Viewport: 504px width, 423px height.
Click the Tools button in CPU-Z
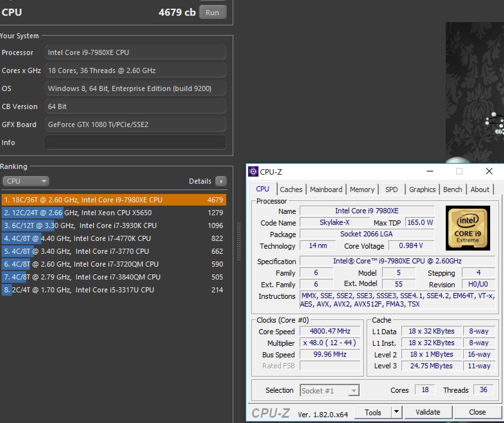373,412
